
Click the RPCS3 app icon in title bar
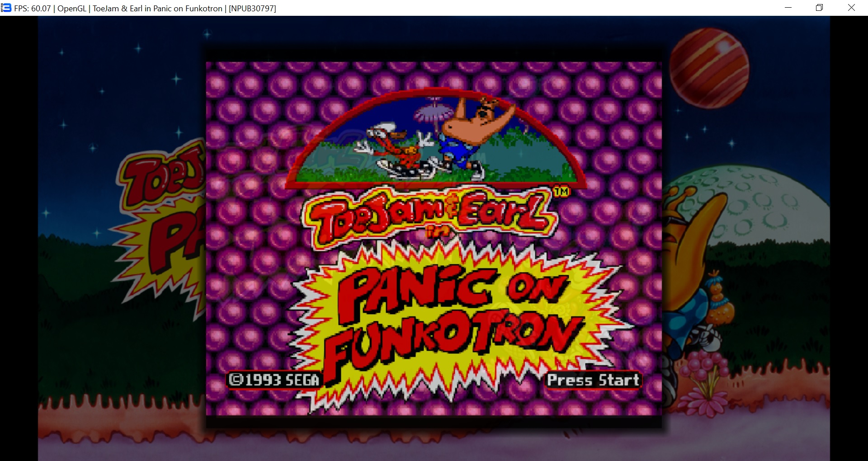click(6, 8)
